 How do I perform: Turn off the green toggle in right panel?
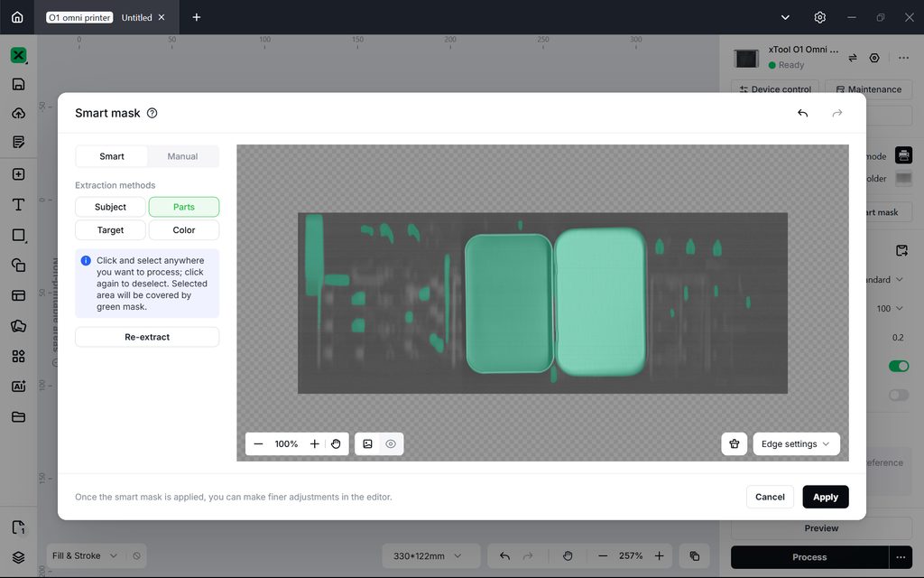click(899, 367)
